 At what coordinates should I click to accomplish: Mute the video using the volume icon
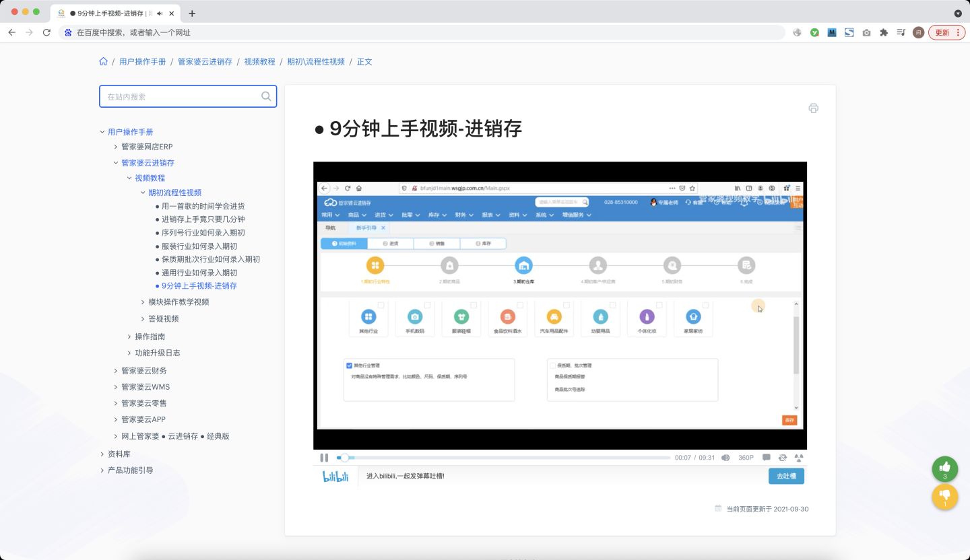point(725,458)
